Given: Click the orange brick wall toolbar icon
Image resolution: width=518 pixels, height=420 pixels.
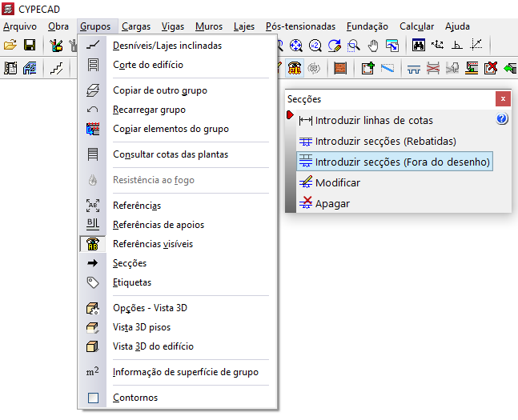Looking at the screenshot, I should [340, 68].
